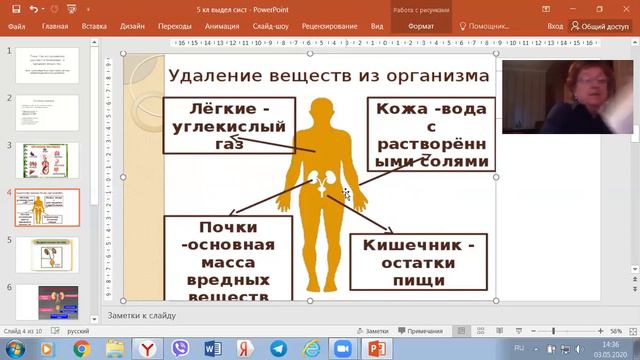Screen dimensions: 640x360
Task: Select the Формат picture tools tab
Action: [421, 26]
